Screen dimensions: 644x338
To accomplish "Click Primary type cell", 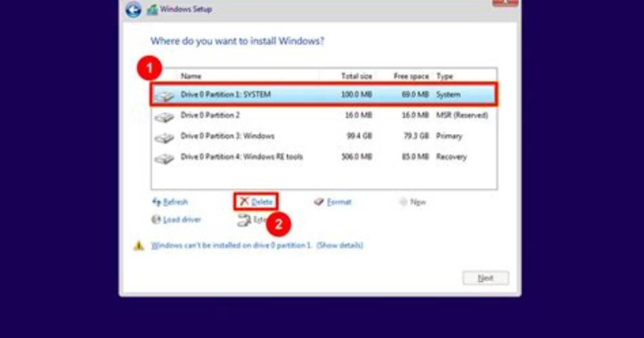I will pyautogui.click(x=449, y=136).
